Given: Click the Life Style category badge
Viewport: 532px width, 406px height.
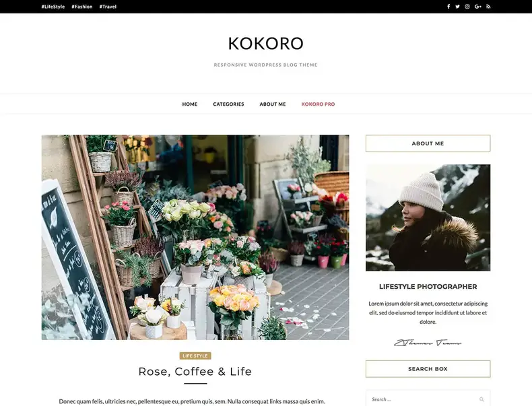Looking at the screenshot, I should click(195, 356).
